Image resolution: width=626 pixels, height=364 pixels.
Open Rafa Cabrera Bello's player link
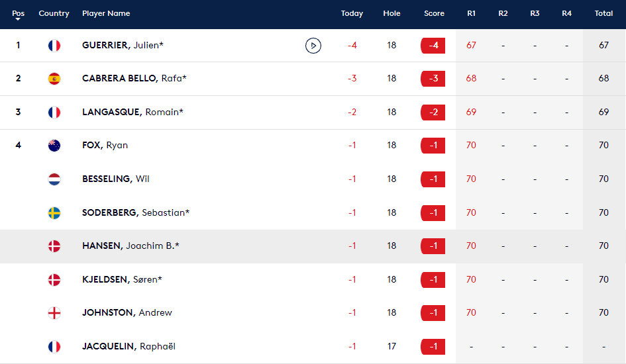134,79
